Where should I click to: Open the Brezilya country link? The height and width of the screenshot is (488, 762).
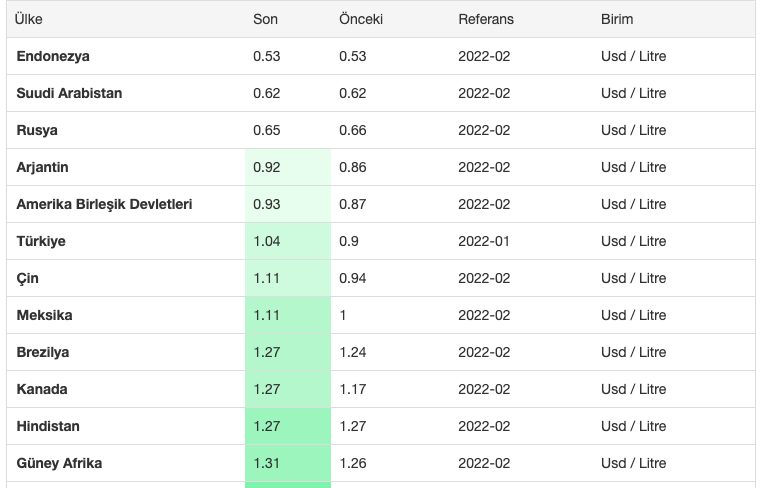(43, 352)
